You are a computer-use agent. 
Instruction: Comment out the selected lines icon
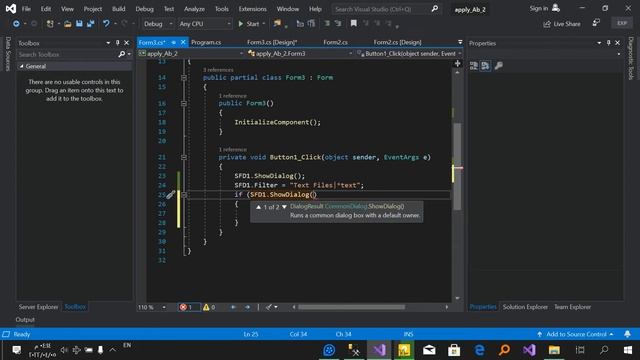coord(327,24)
